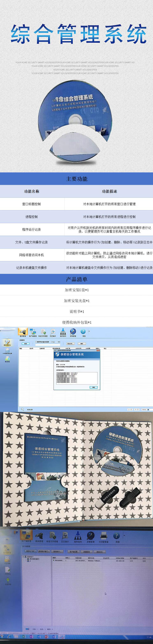Open the 文印管理 printer icon in toolbar
Screen dimensions: 153x644
[104, 537]
